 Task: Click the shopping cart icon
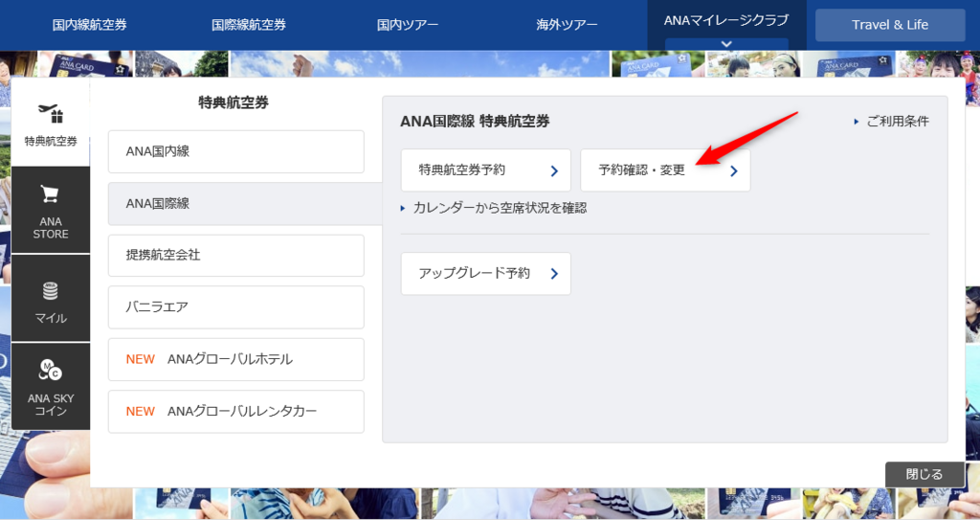click(50, 194)
